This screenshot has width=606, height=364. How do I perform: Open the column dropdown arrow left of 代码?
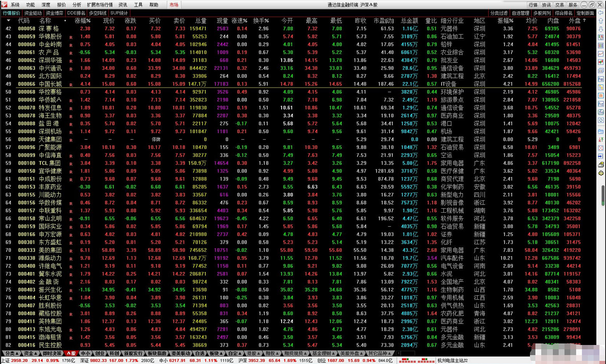[x=9, y=21]
